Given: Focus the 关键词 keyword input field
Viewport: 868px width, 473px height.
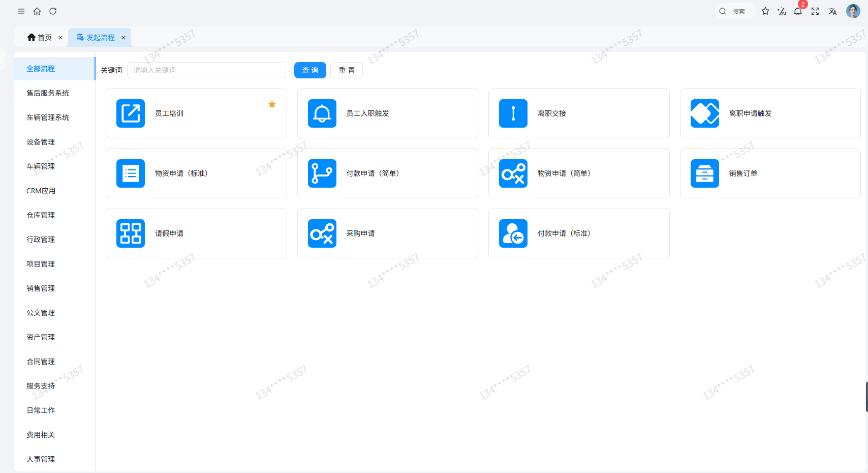Looking at the screenshot, I should (x=206, y=70).
